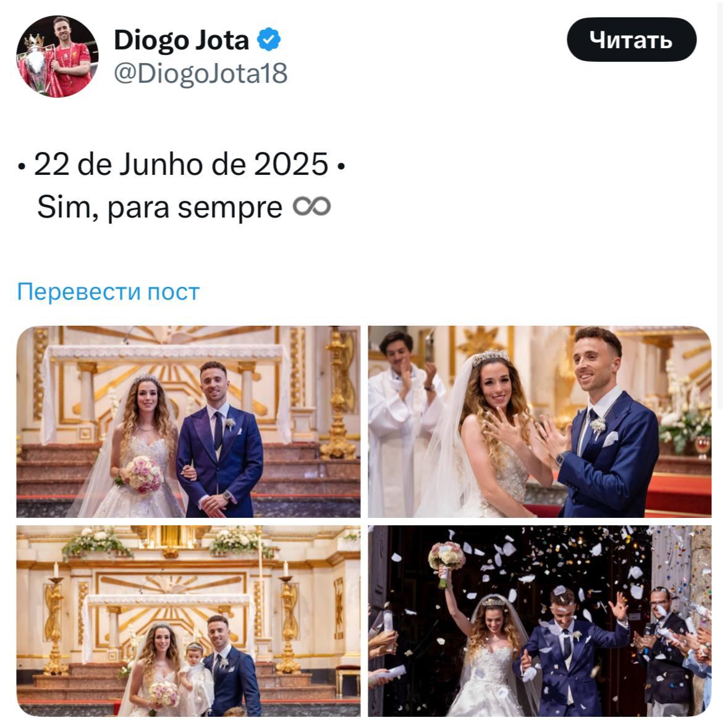Open the @DiogoJota18 handle link

point(201,74)
